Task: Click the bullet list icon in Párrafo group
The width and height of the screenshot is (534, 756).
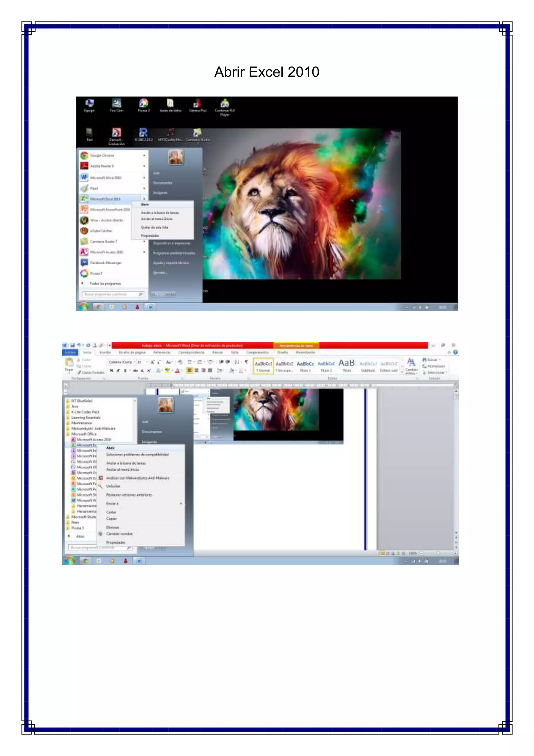Action: point(190,362)
